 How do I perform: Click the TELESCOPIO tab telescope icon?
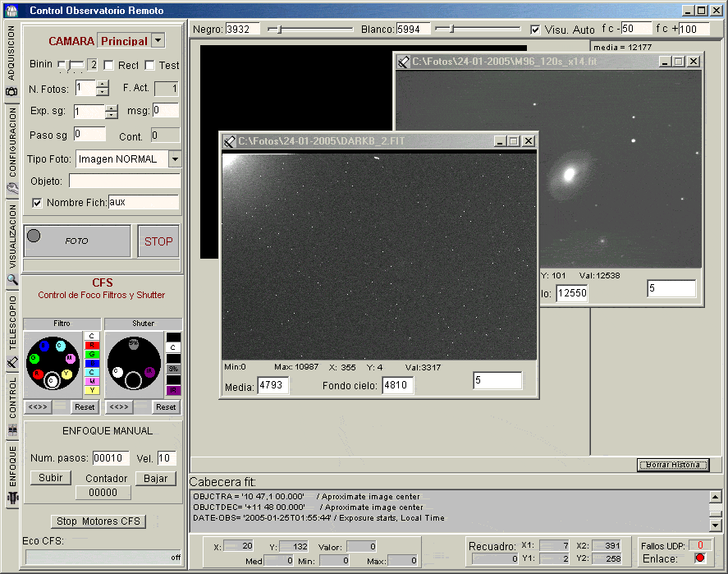coord(11,362)
